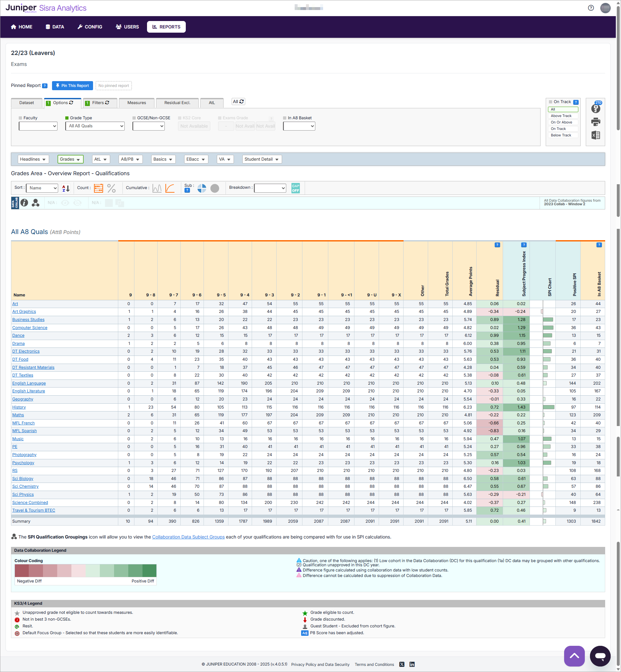The width and height of the screenshot is (621, 672).
Task: Open the DATA navigation menu
Action: [54, 27]
